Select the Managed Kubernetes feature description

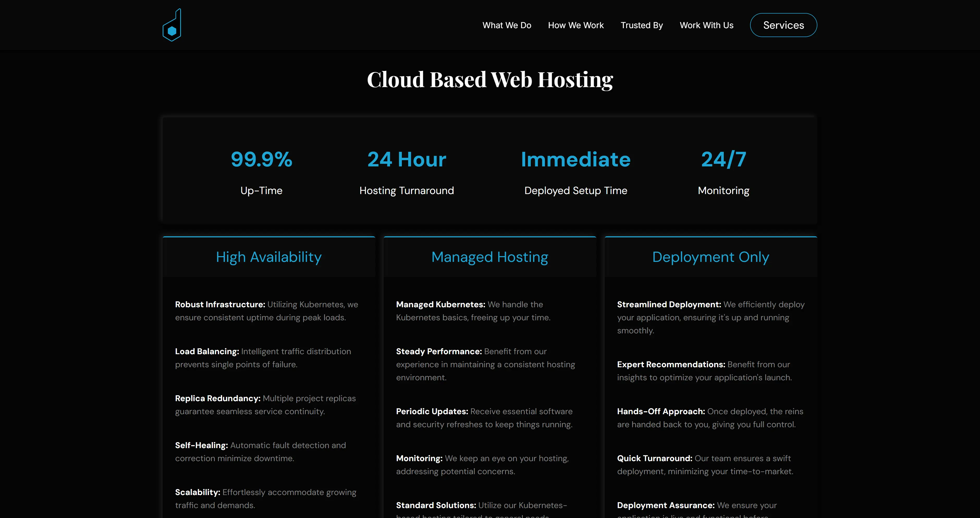473,311
